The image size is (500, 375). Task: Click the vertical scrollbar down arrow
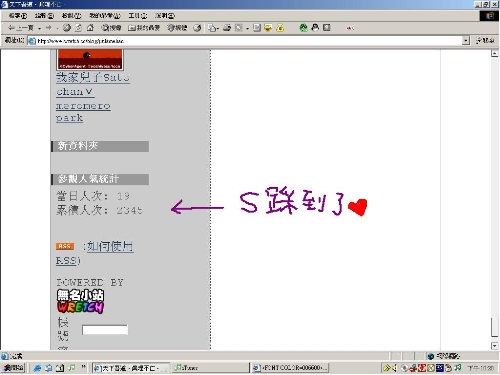coord(495,346)
